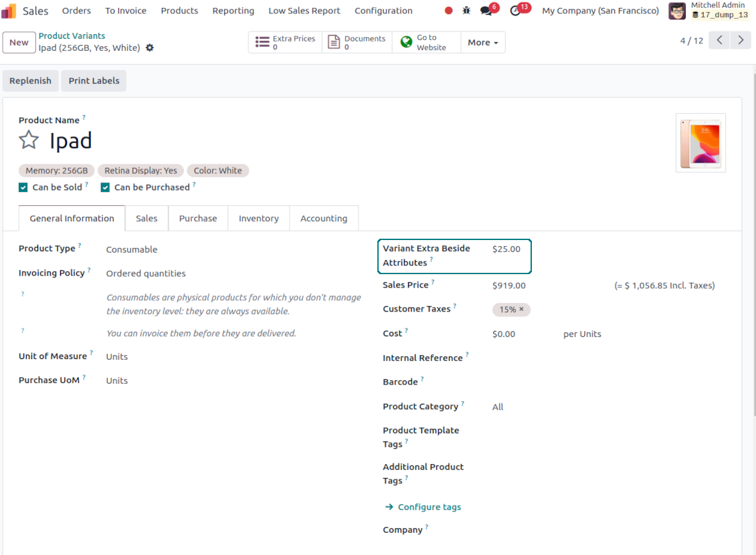The image size is (756, 555).
Task: Follow the Product Variants breadcrumb link
Action: coord(72,35)
